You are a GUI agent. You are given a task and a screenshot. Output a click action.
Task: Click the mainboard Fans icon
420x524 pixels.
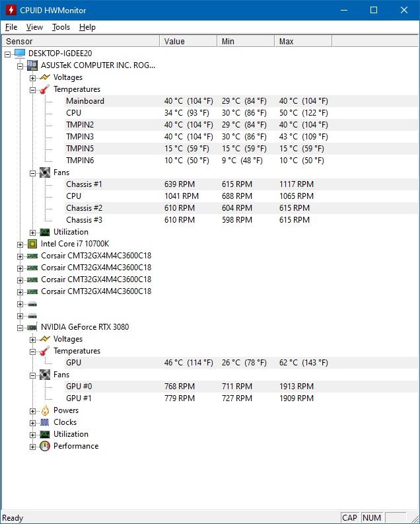tap(45, 172)
